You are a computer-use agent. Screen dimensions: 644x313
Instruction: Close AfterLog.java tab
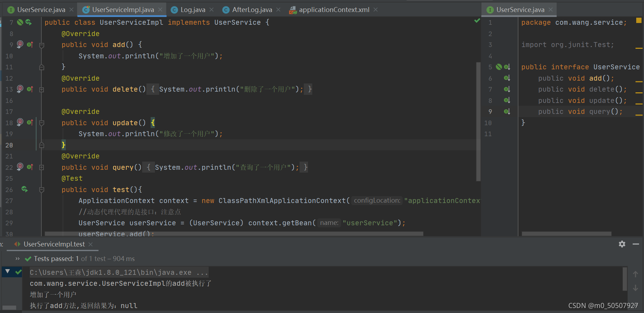pos(278,10)
